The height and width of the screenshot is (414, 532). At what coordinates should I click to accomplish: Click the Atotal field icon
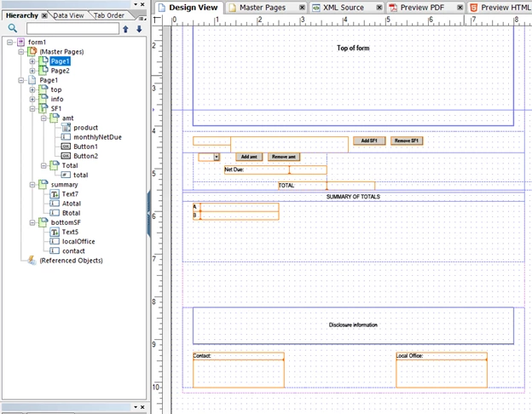pos(55,204)
